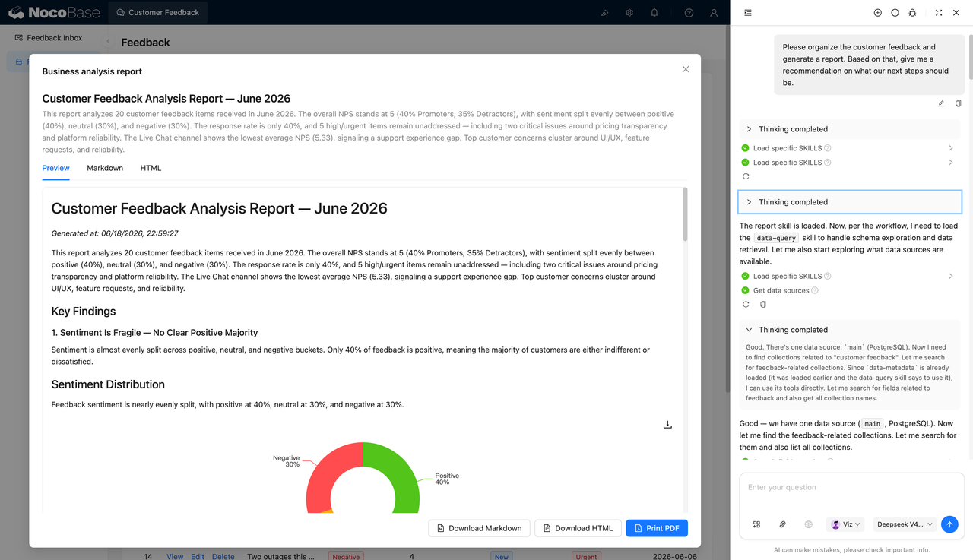The image size is (973, 560).
Task: Open the info icon in the chat header
Action: (895, 13)
